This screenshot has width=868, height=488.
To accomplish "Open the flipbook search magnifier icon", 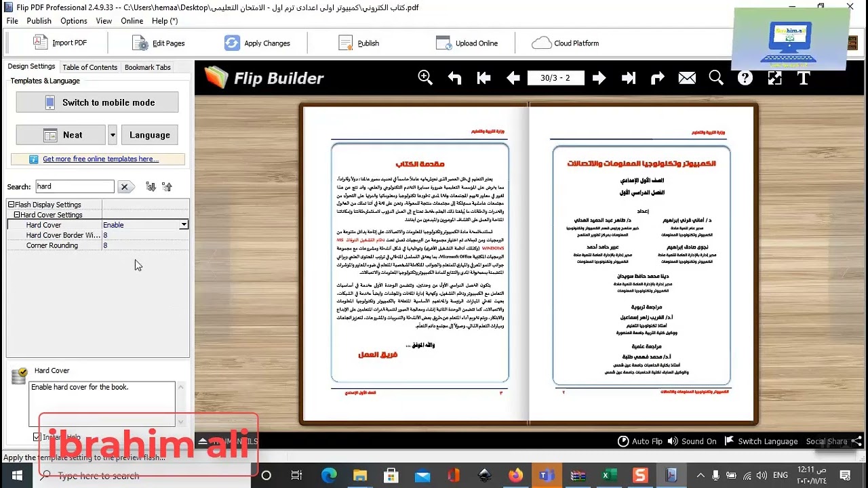I will pyautogui.click(x=716, y=78).
